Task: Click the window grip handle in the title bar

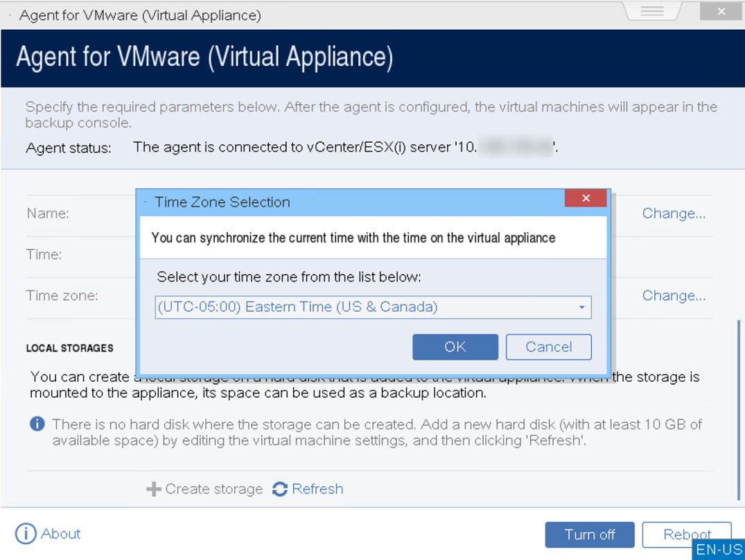Action: (x=652, y=11)
